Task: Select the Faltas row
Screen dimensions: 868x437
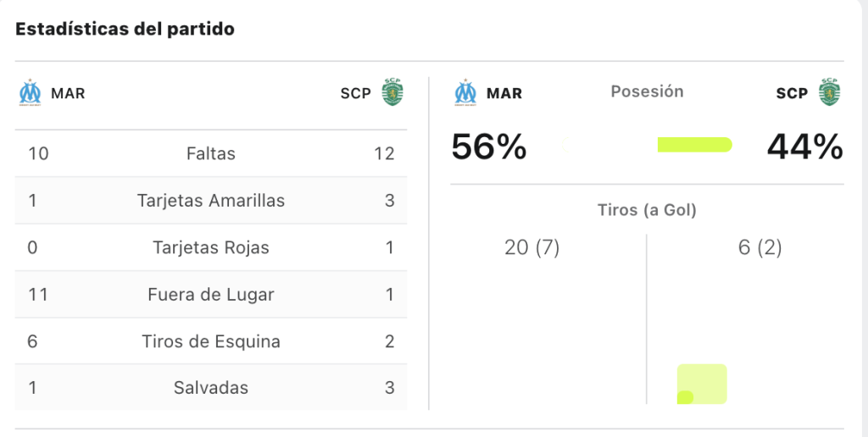Action: [211, 154]
